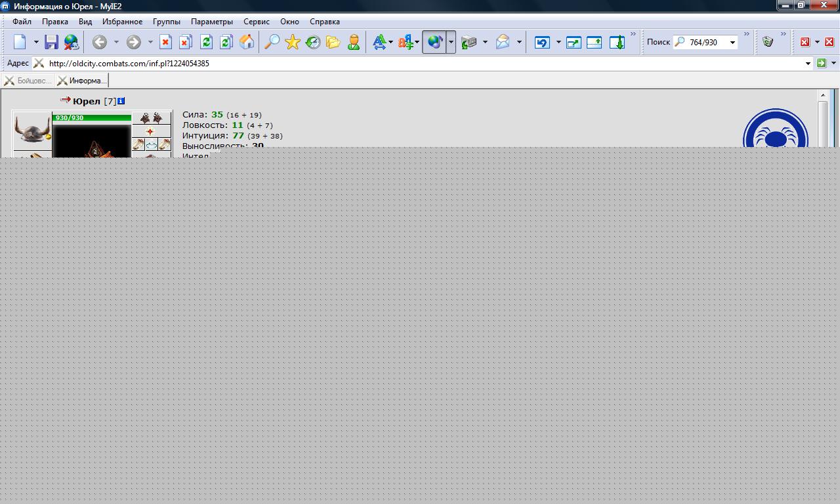The height and width of the screenshot is (504, 840).
Task: Open the address bar history dropdown
Action: pos(808,63)
